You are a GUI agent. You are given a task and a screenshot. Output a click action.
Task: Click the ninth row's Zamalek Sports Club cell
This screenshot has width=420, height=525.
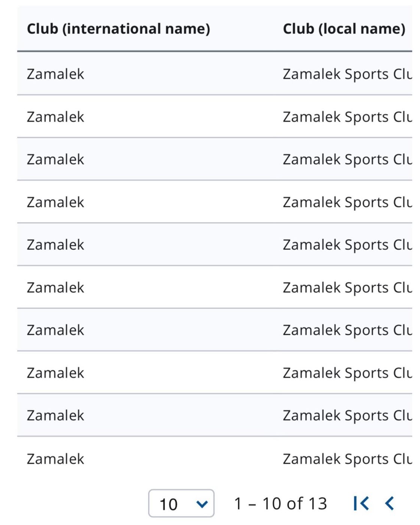(347, 415)
